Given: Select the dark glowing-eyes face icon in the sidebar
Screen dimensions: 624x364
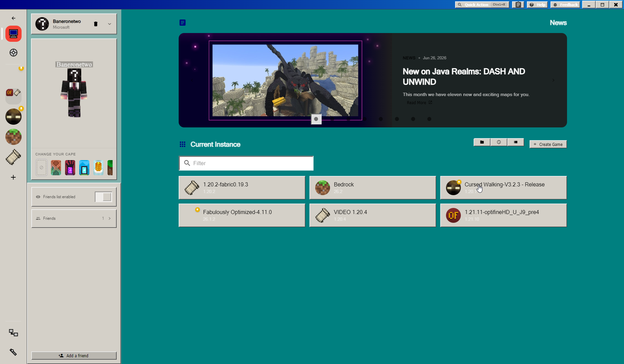Looking at the screenshot, I should coord(13,117).
